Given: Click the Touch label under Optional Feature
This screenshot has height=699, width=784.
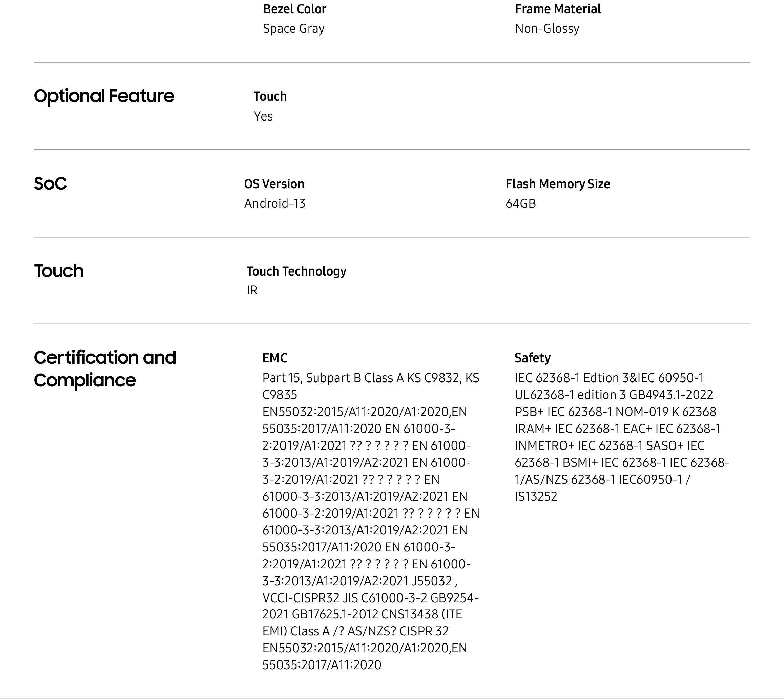Looking at the screenshot, I should pos(270,96).
